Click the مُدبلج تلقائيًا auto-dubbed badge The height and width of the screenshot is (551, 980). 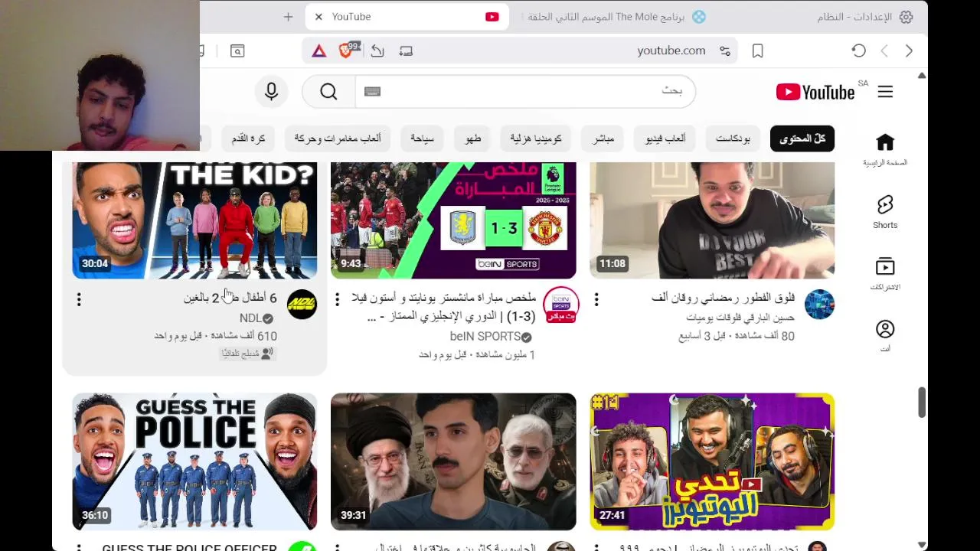247,354
